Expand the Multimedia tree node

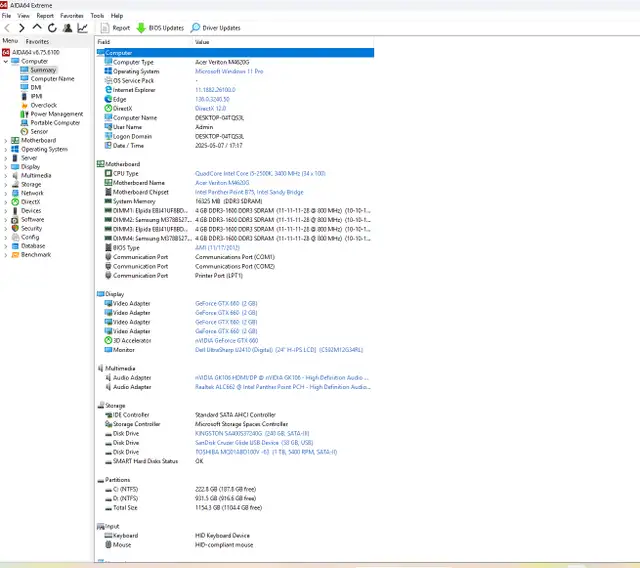click(6, 175)
